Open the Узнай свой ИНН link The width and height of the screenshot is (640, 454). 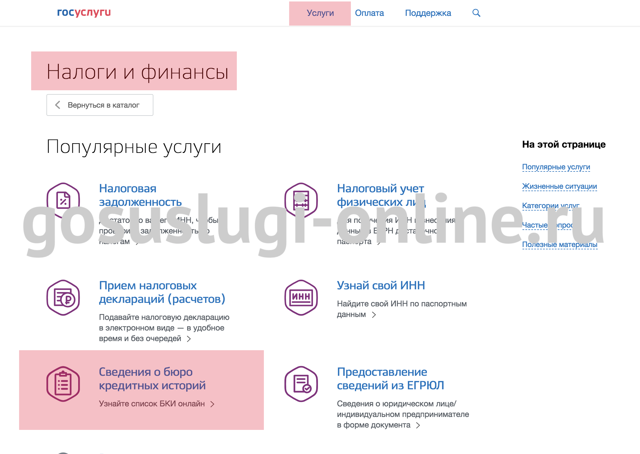click(381, 285)
